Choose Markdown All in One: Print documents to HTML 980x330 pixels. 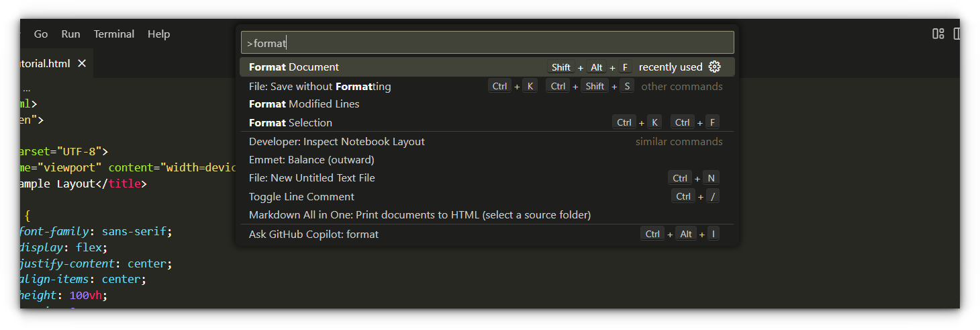420,215
